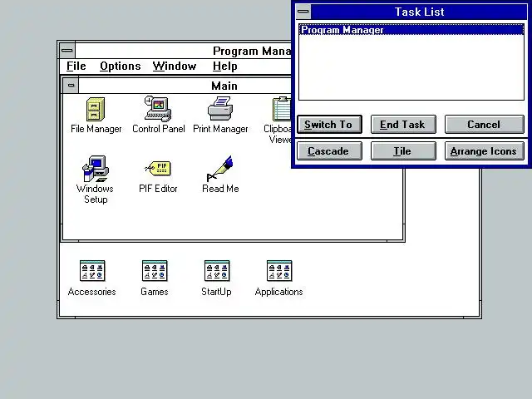Viewport: 532px width, 399px height.
Task: Open the Task List control menu box
Action: [x=303, y=12]
